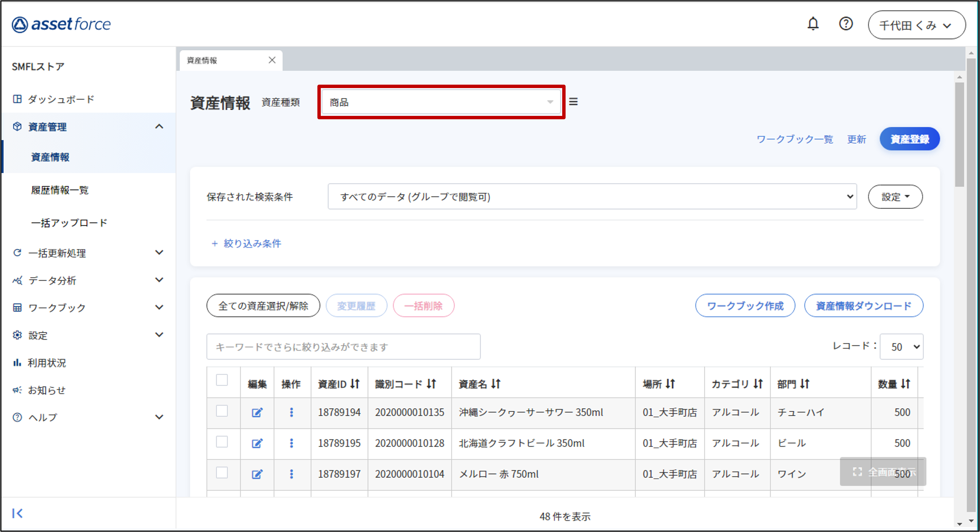
Task: Open three-dot actions for asset 18789195
Action: point(291,443)
